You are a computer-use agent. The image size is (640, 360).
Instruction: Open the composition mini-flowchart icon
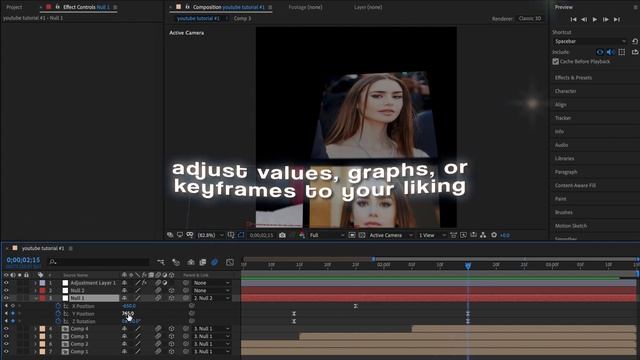(161, 262)
